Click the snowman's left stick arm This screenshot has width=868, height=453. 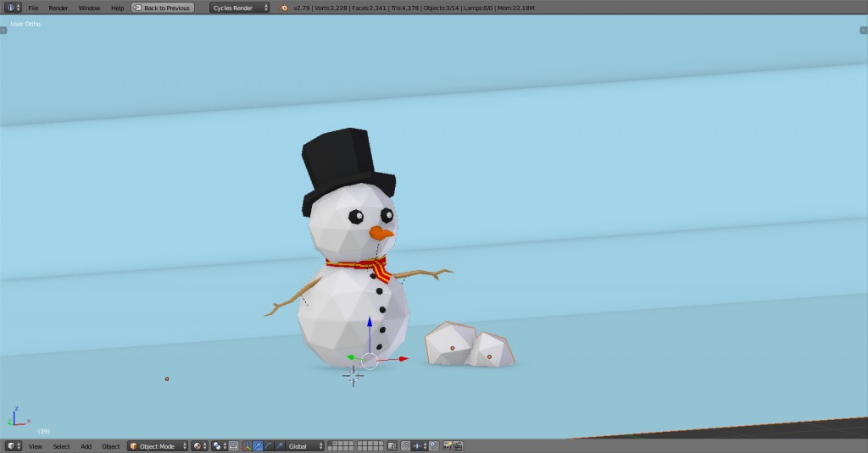[x=424, y=273]
